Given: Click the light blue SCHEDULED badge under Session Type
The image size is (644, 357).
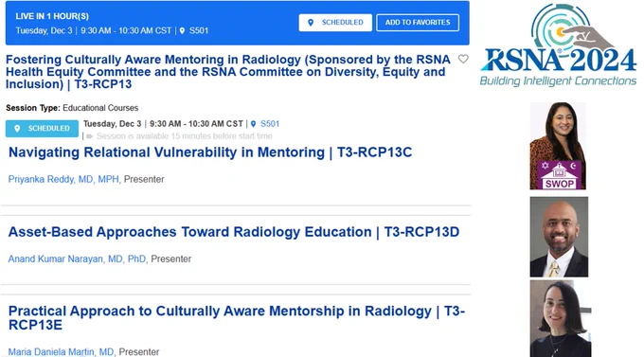Looking at the screenshot, I should pyautogui.click(x=42, y=129).
